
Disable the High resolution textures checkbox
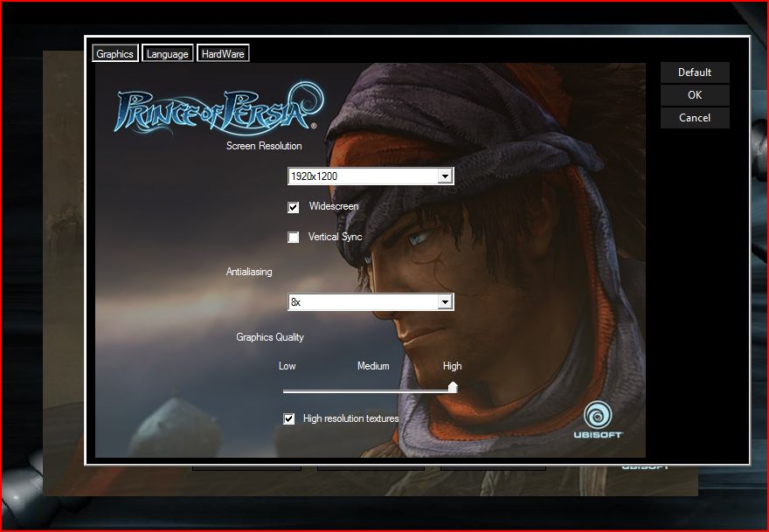pyautogui.click(x=289, y=418)
